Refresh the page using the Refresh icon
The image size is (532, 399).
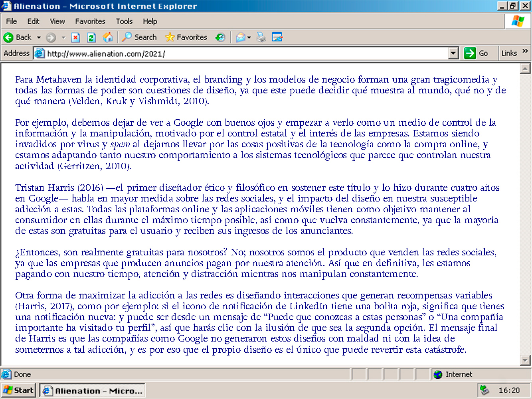click(x=91, y=38)
